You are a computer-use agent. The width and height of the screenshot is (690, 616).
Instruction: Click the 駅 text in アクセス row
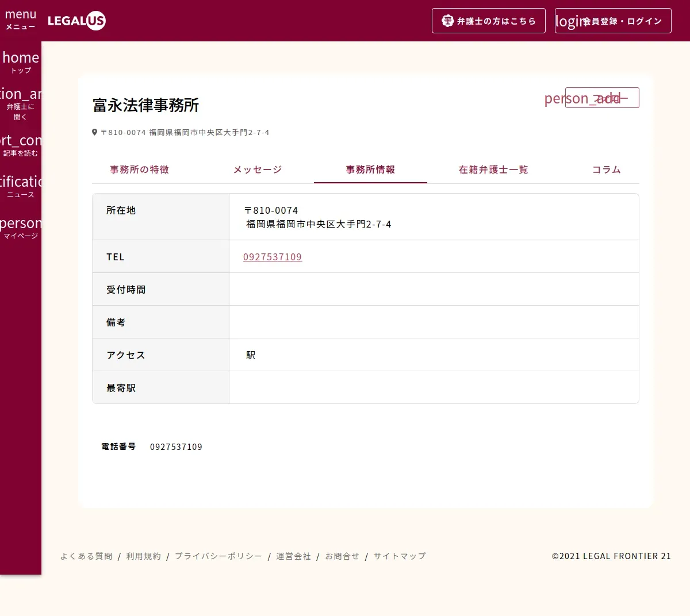click(251, 355)
